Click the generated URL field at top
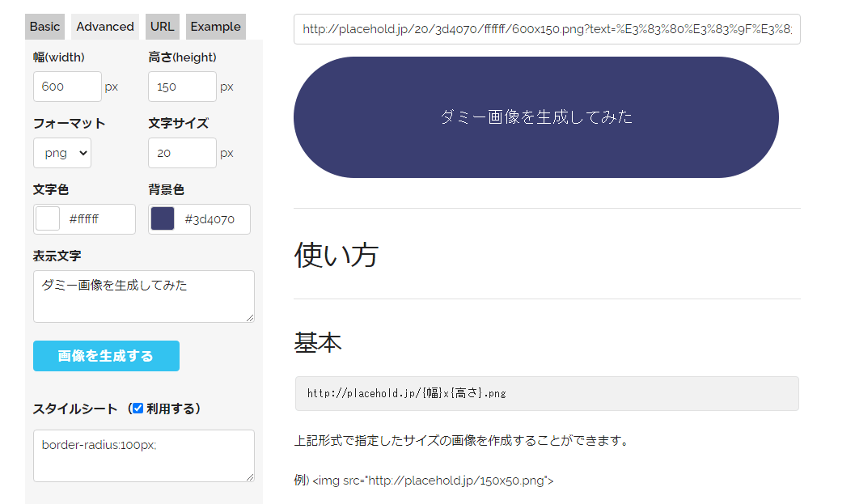Image resolution: width=855 pixels, height=504 pixels. 547,29
